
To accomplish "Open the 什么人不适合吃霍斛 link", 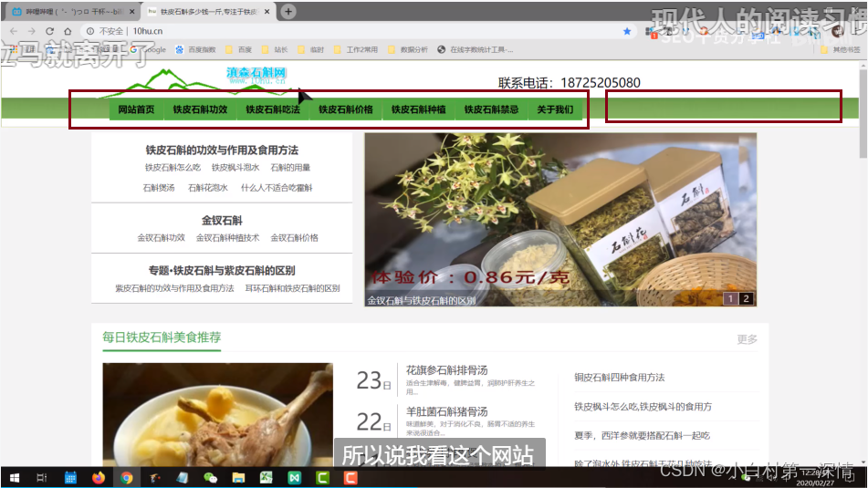I will pos(277,188).
